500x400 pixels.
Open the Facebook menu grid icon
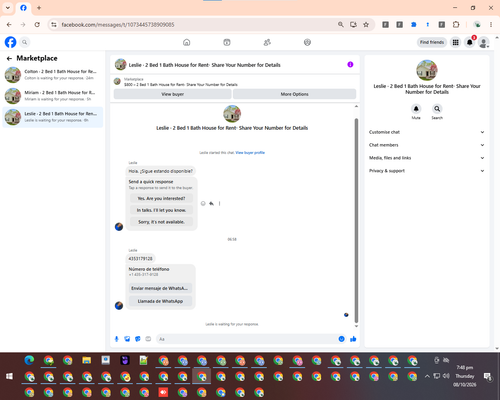click(x=455, y=42)
